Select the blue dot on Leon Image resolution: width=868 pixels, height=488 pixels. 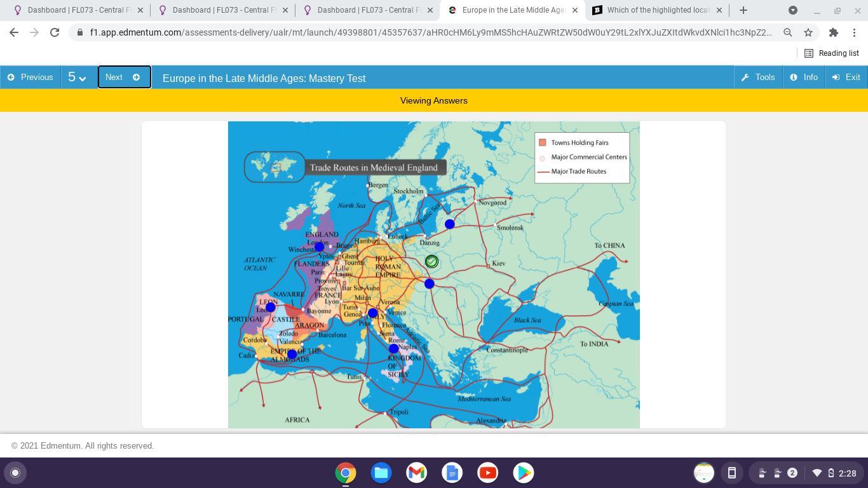271,308
